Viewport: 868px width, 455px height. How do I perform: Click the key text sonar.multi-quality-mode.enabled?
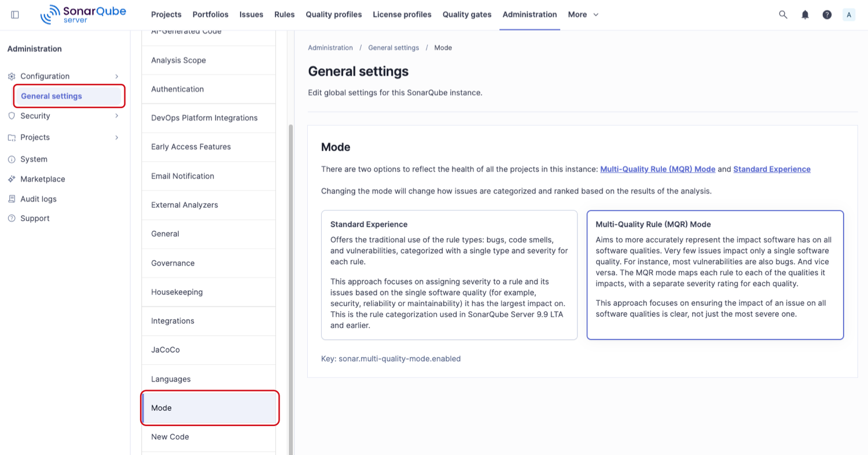pos(399,358)
